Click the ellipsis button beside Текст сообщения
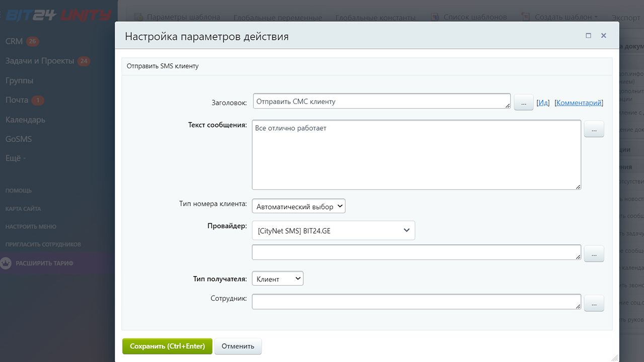This screenshot has height=362, width=644. (x=594, y=129)
